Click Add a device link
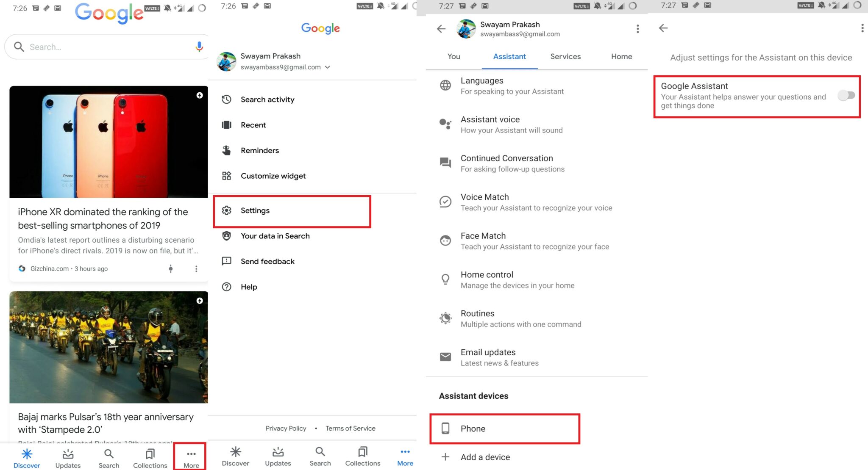Screen dimensions: 868x470 (x=485, y=457)
